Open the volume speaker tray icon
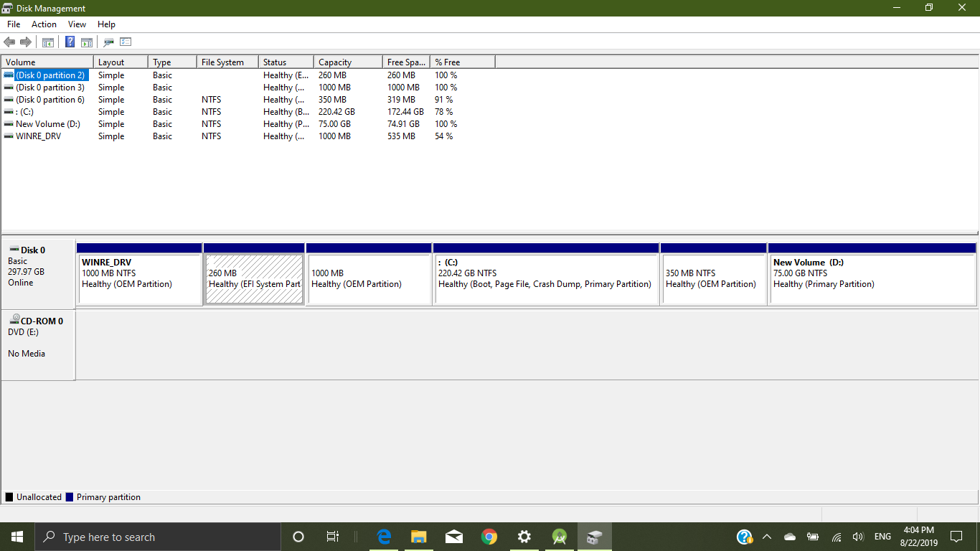980x551 pixels. (858, 537)
